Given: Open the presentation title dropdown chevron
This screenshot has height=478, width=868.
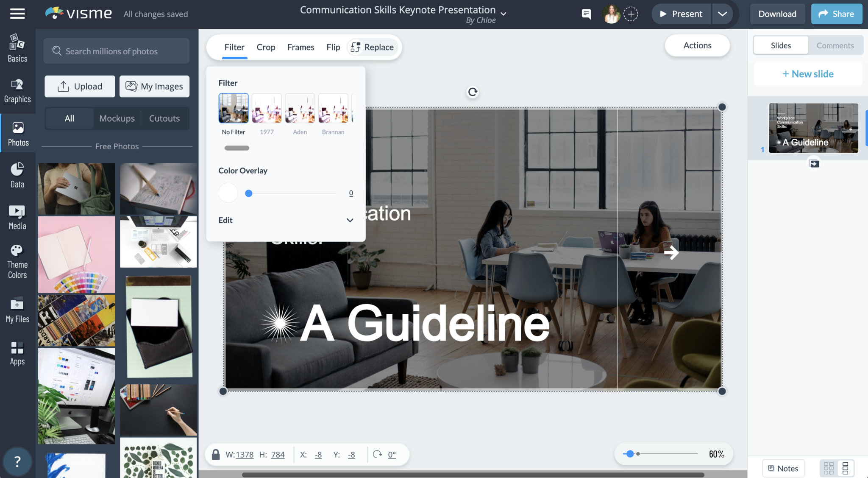Looking at the screenshot, I should 504,14.
